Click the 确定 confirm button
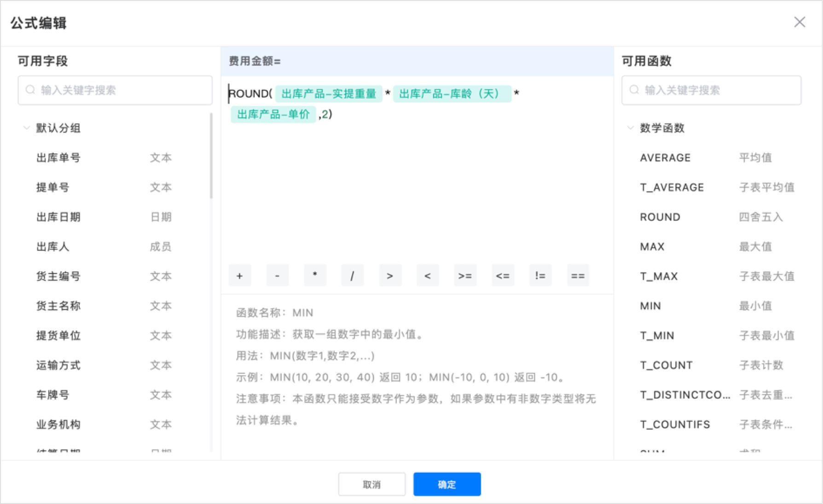The image size is (823, 504). [x=446, y=484]
